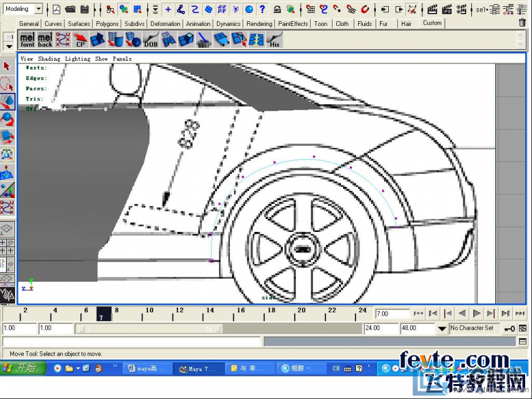Viewport: 532px width, 399px height.
Task: Click the Windows Start button
Action: click(23, 368)
